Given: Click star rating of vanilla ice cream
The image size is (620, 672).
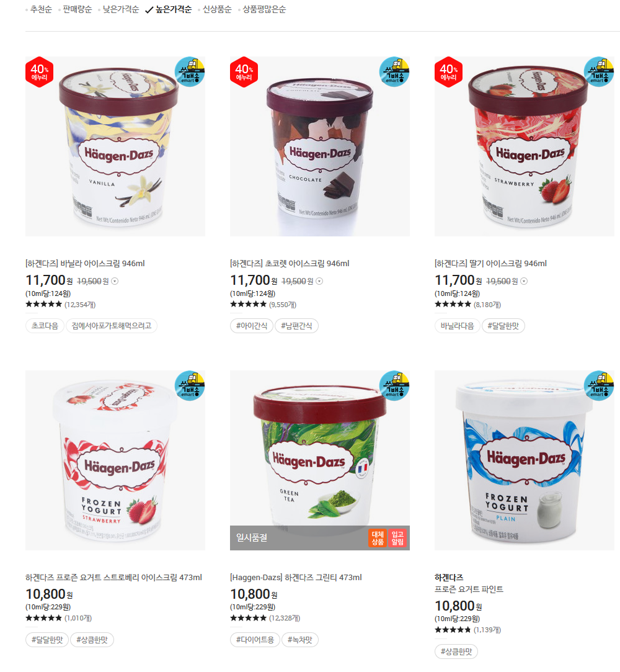Looking at the screenshot, I should (x=43, y=304).
